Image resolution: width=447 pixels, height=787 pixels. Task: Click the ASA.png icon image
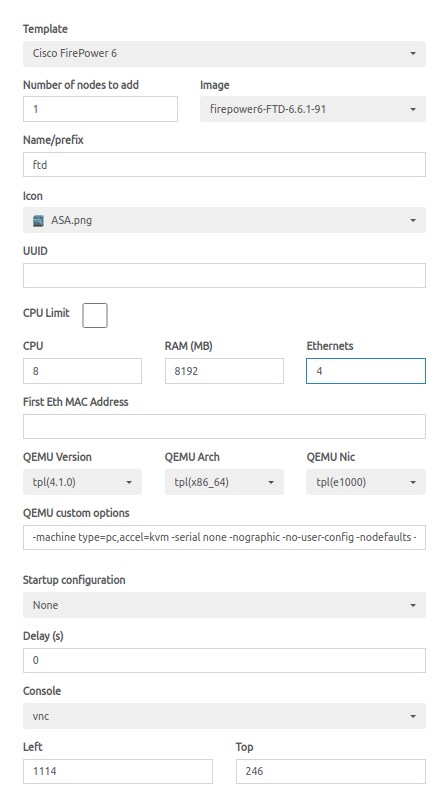point(38,221)
